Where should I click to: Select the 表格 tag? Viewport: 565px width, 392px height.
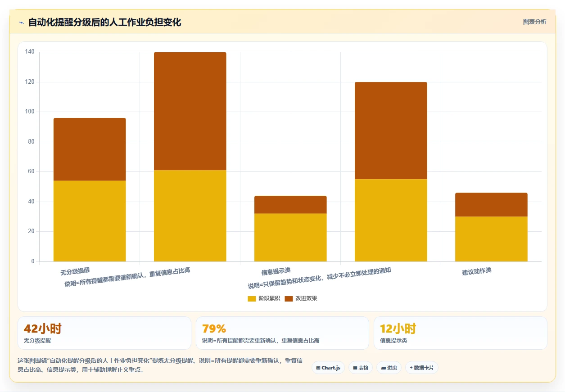click(x=360, y=368)
